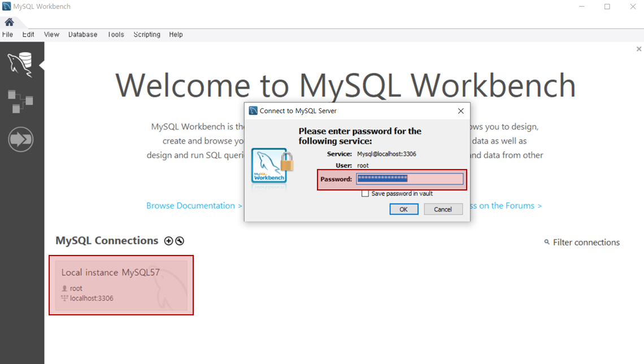Click the MySQL Workbench title bar icon
The height and width of the screenshot is (364, 644).
[x=7, y=6]
